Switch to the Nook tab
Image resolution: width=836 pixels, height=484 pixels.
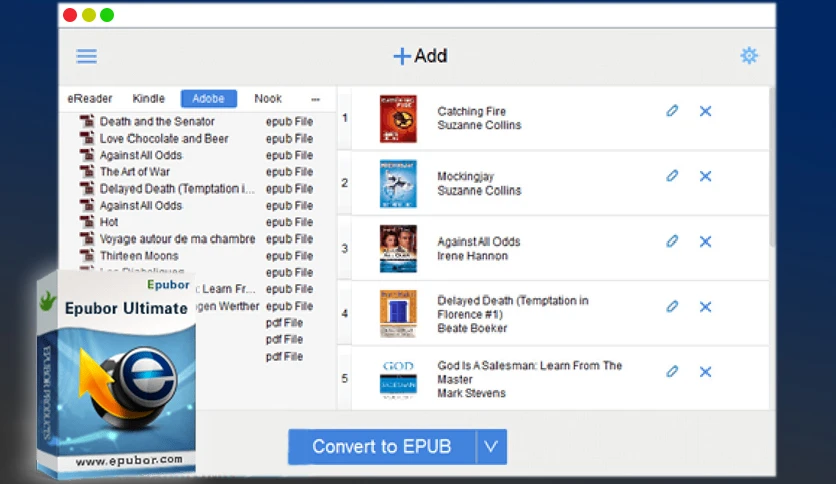click(268, 99)
